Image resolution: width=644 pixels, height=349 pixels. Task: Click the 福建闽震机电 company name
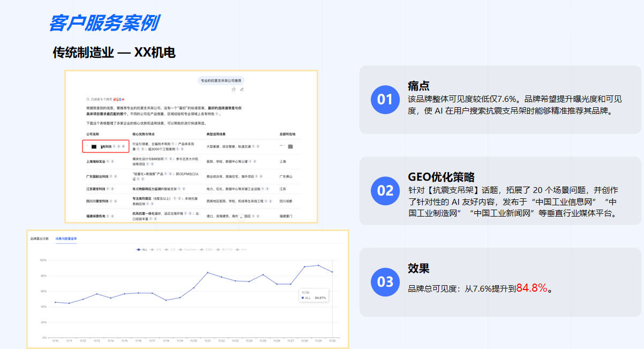[96, 216]
